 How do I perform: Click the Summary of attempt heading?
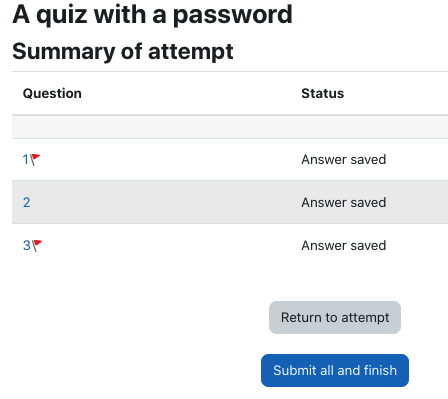pos(123,52)
